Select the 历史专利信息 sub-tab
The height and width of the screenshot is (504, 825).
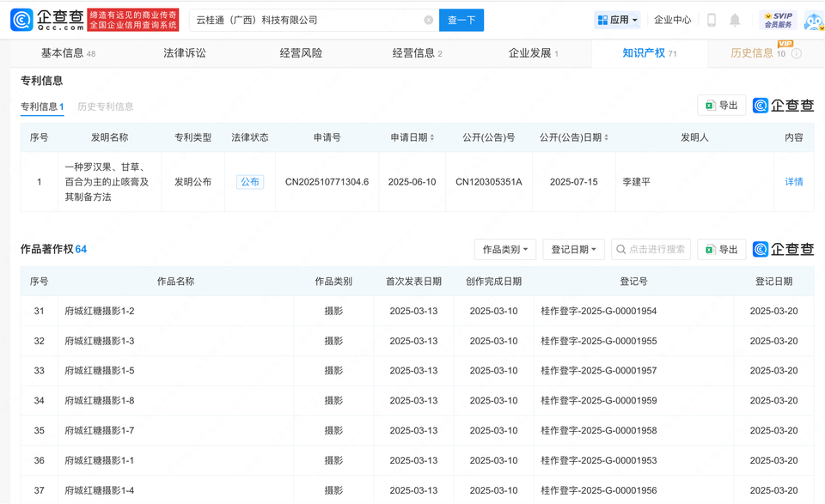pyautogui.click(x=106, y=107)
